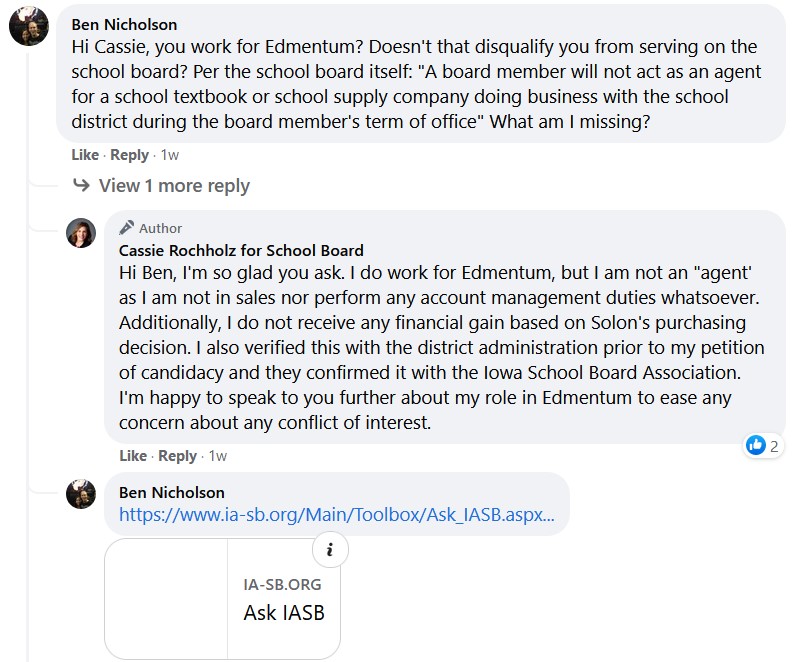Click the Author pencil badge icon

point(127,228)
